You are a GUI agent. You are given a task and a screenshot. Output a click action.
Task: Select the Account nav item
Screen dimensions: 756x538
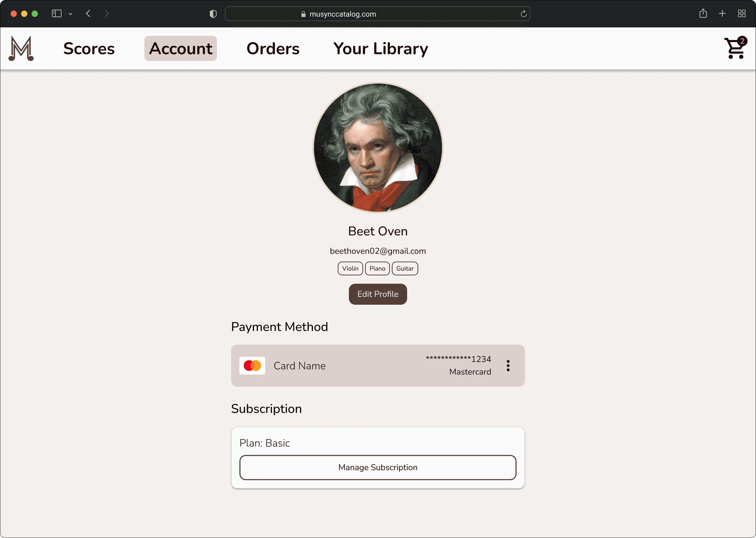tap(180, 48)
